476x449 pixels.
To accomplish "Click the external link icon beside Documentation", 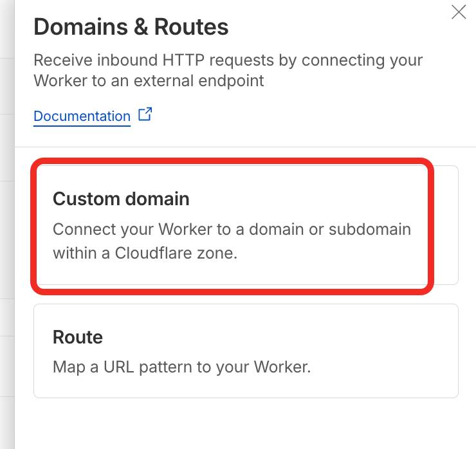I will 146,115.
